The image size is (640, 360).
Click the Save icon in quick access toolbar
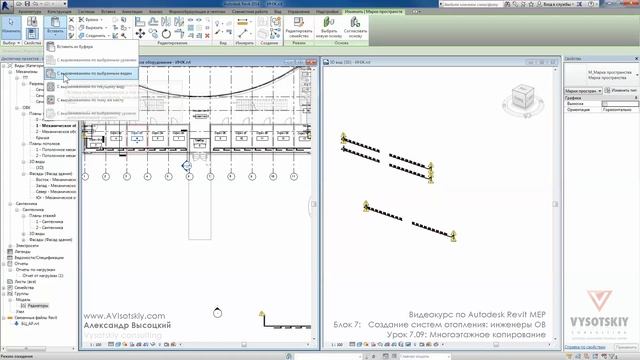coord(28,4)
